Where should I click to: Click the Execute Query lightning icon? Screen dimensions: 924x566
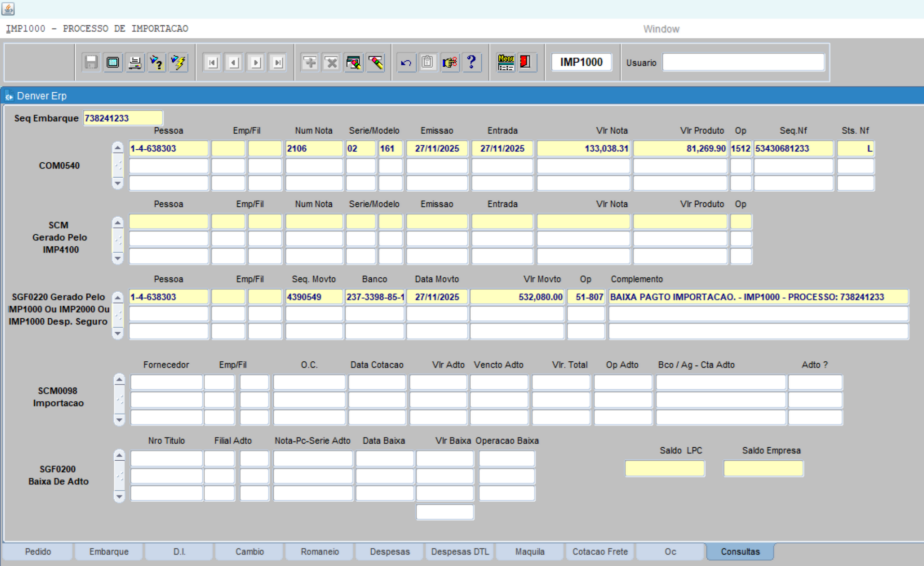tap(178, 62)
